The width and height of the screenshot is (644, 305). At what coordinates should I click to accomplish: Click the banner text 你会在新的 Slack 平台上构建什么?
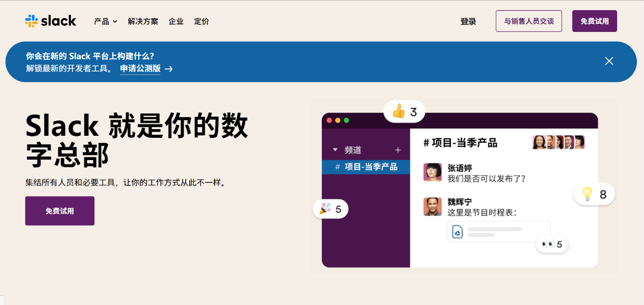click(90, 56)
